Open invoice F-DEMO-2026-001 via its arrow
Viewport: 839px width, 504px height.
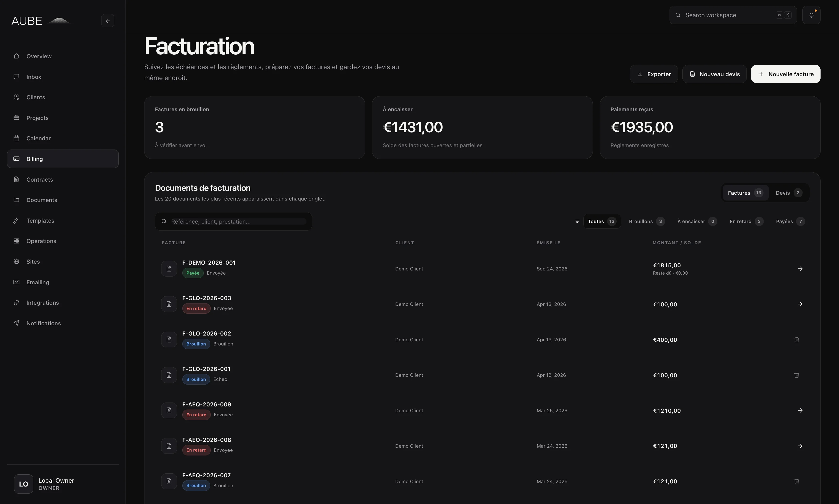point(800,269)
